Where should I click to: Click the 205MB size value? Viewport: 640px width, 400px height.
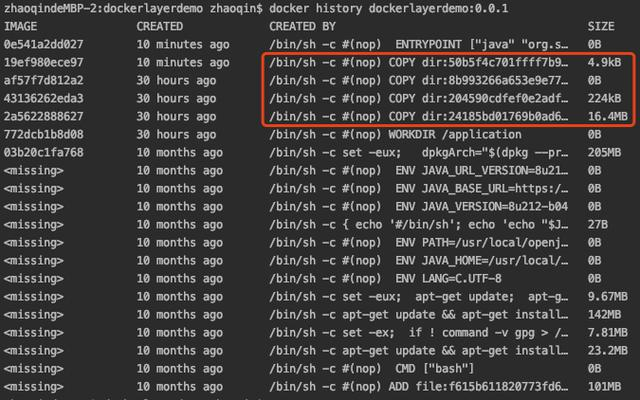click(x=604, y=152)
